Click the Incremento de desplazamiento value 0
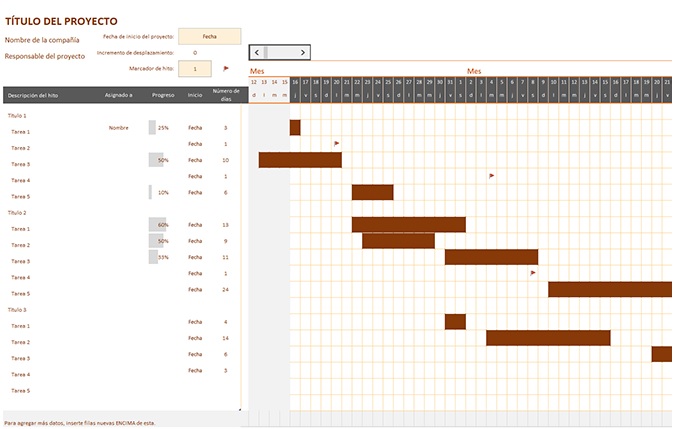Screen dimensions: 674x429 tap(195, 52)
